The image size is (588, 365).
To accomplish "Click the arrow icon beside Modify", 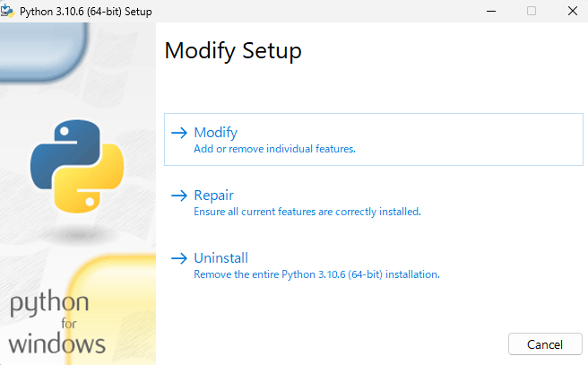I will [x=178, y=133].
